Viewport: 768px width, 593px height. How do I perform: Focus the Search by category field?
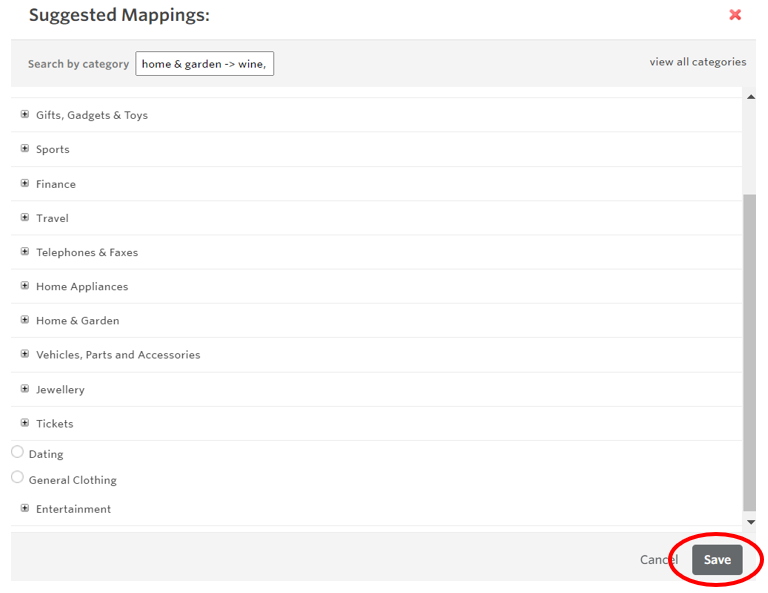(x=204, y=64)
